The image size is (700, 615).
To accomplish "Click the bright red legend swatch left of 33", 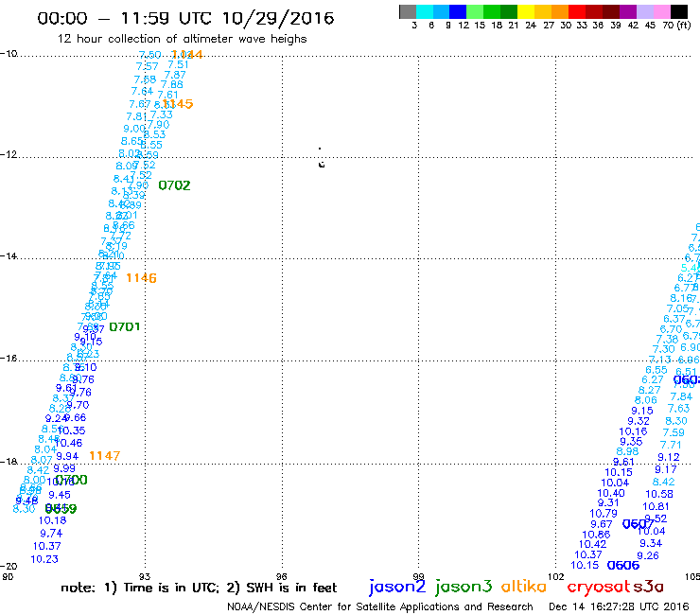I will 577,12.
